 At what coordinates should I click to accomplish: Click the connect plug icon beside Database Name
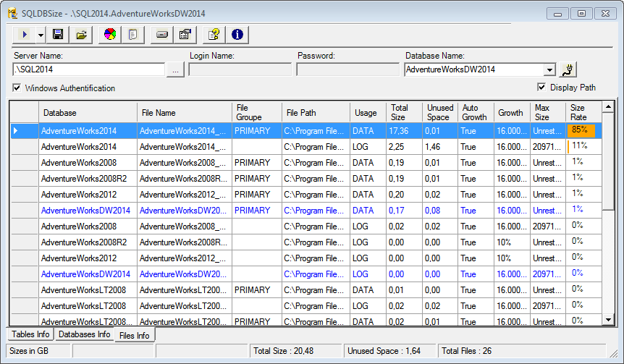568,69
